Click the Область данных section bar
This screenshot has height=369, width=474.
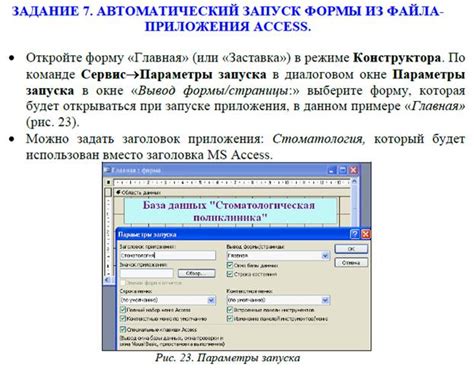232,192
